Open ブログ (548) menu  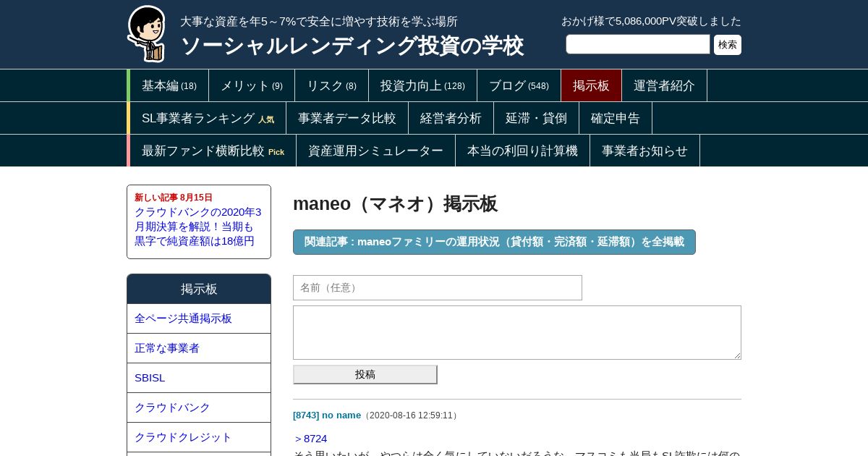[519, 85]
